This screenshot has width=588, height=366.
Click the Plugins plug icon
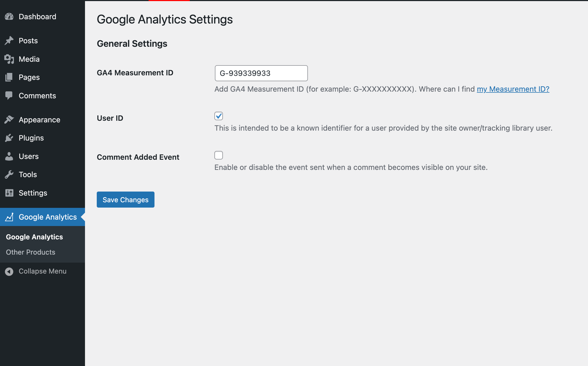pos(9,138)
